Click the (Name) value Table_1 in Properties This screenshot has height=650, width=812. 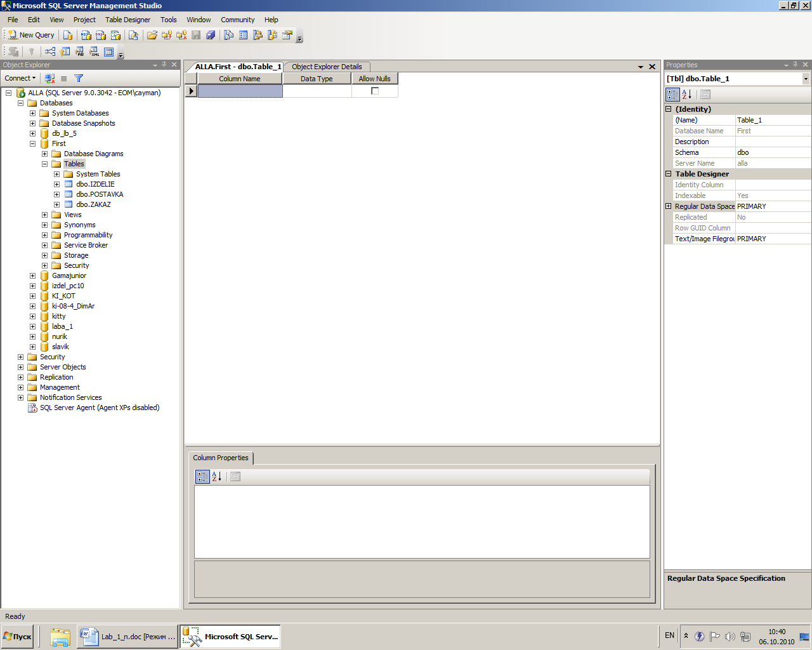click(x=773, y=120)
